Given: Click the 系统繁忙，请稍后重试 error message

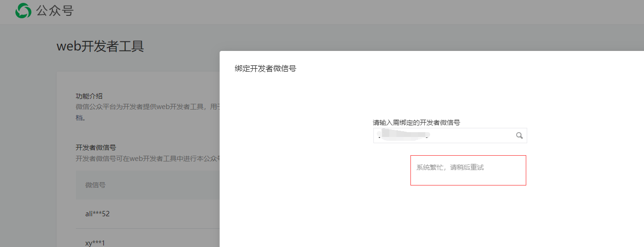Looking at the screenshot, I should (450, 168).
